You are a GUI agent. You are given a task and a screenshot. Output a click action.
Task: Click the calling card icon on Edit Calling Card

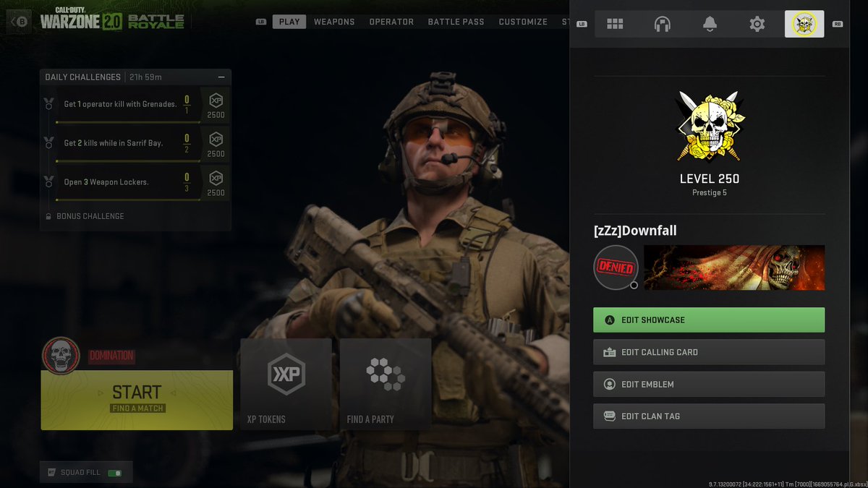coord(609,352)
